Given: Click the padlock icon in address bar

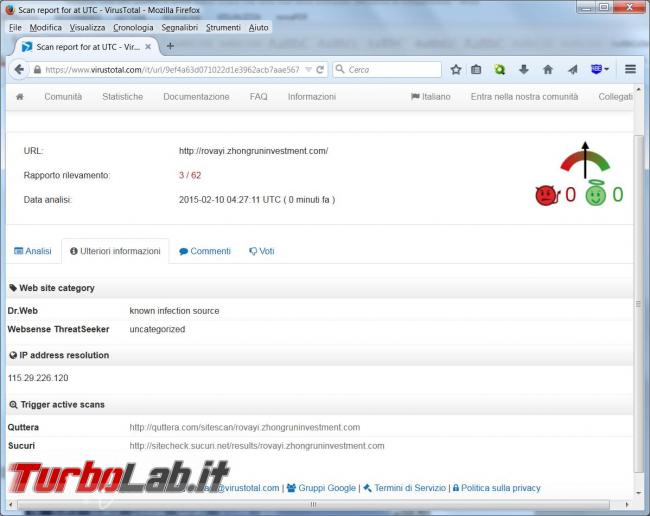Looking at the screenshot, I should [37, 70].
